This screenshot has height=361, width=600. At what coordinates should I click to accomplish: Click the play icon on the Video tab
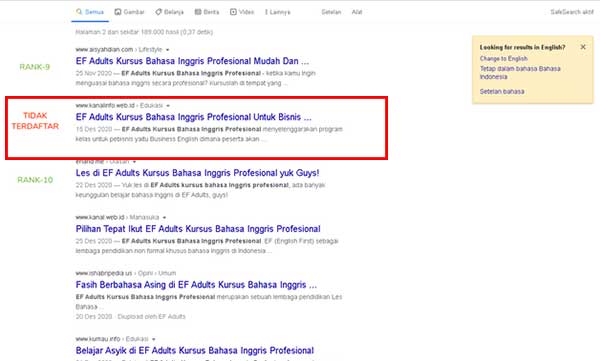233,12
